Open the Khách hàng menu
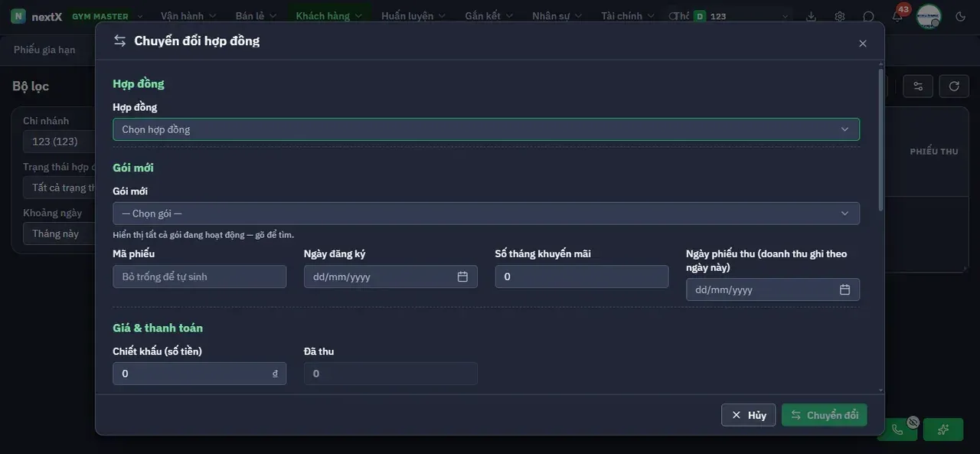Viewport: 980px width, 454px height. click(x=331, y=16)
